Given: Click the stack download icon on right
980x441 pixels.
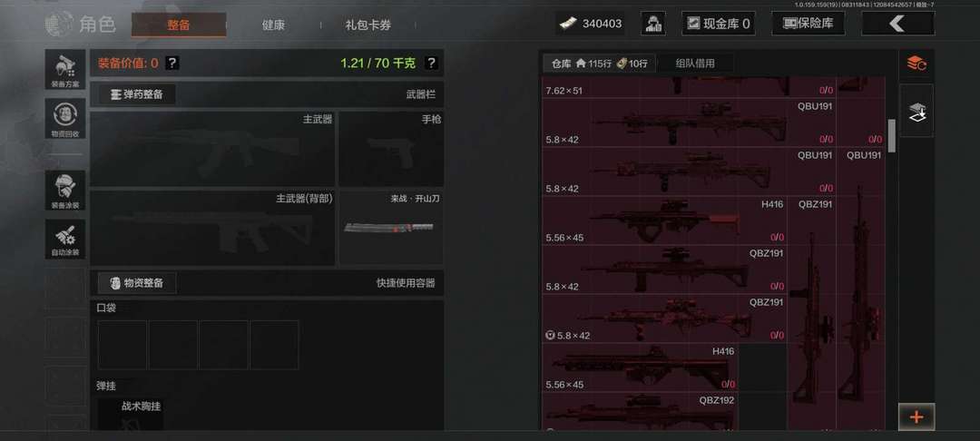Looking at the screenshot, I should 916,112.
